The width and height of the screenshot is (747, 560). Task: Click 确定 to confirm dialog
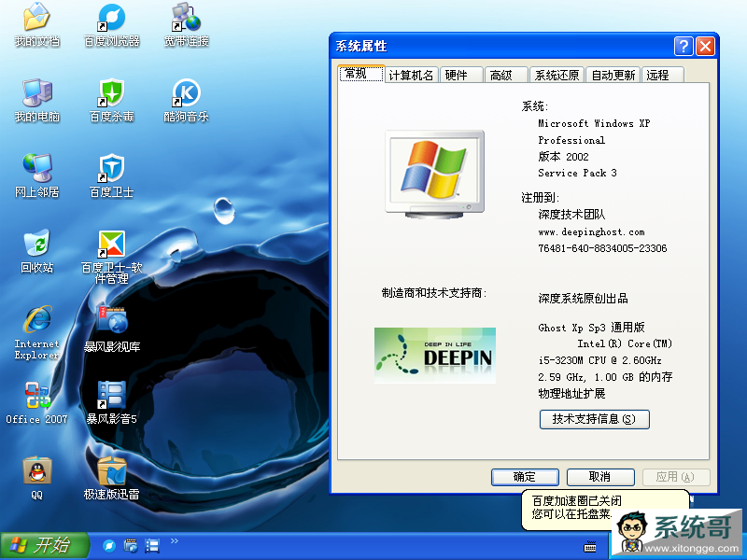(525, 477)
